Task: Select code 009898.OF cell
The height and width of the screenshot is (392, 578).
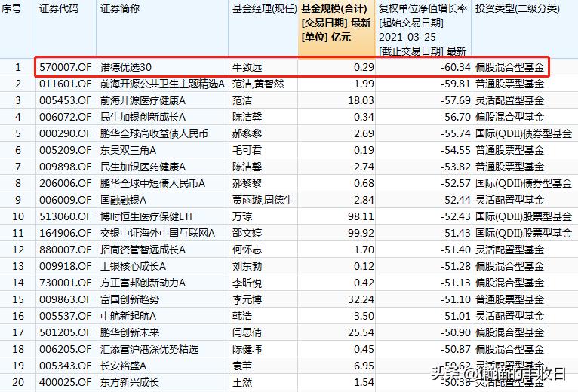Action: tap(65, 167)
